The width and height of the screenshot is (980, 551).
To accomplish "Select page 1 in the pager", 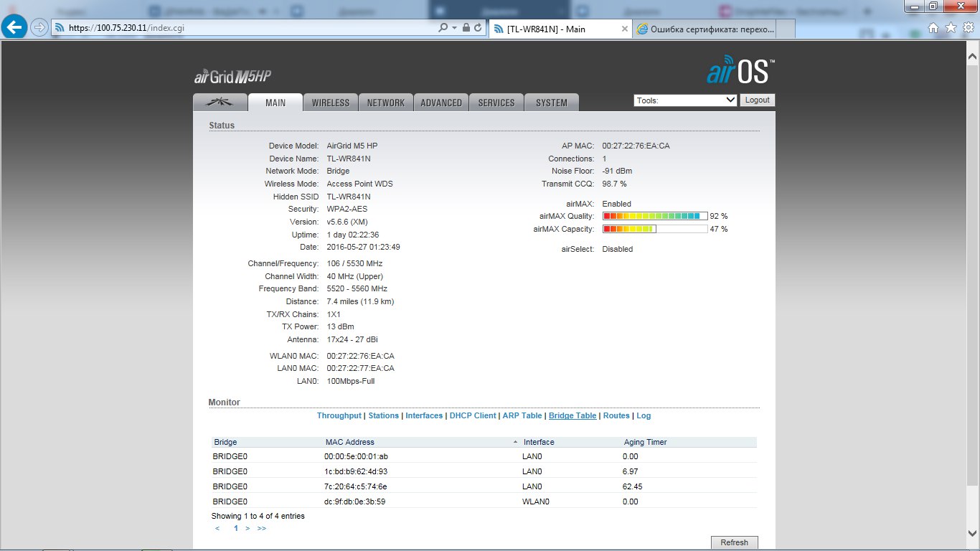I will (x=235, y=528).
